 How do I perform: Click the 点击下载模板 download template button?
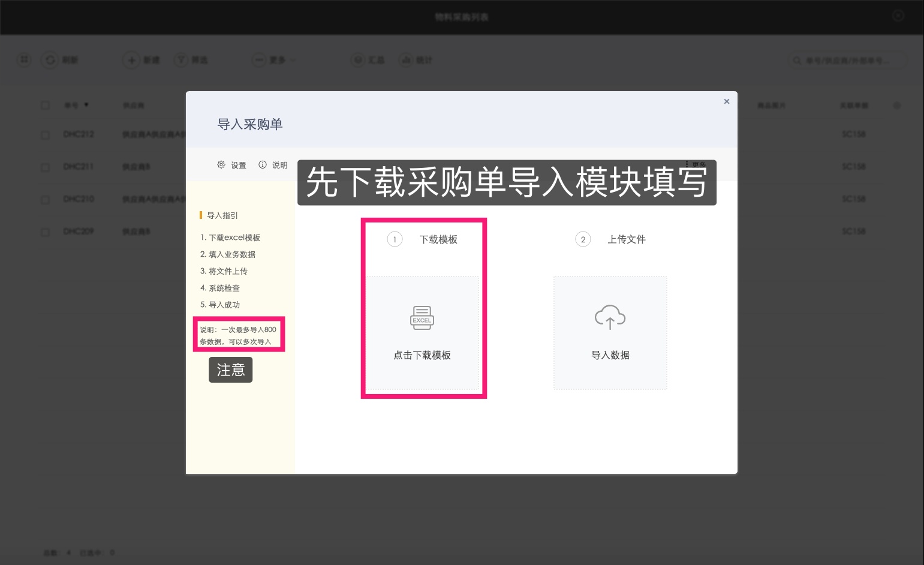[422, 354]
